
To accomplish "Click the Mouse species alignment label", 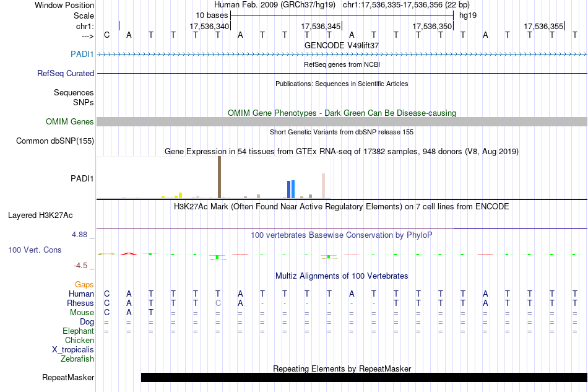I will click(x=82, y=313).
